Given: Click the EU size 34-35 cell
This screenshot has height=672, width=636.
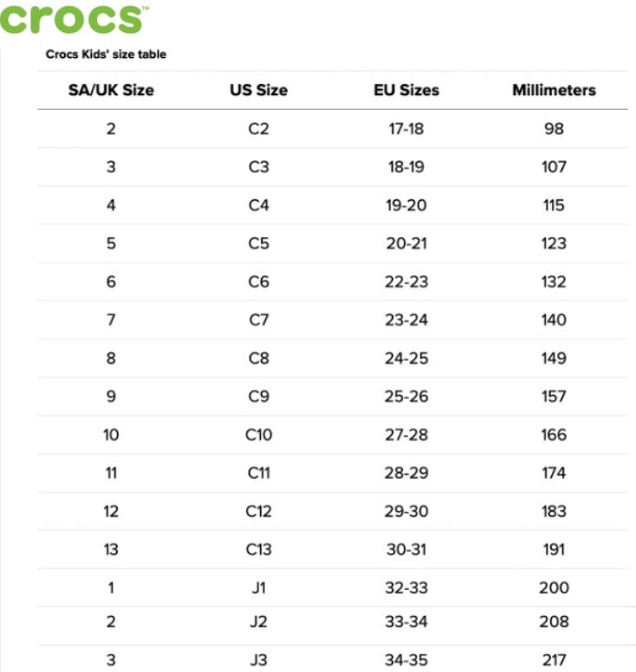Looking at the screenshot, I should tap(406, 660).
